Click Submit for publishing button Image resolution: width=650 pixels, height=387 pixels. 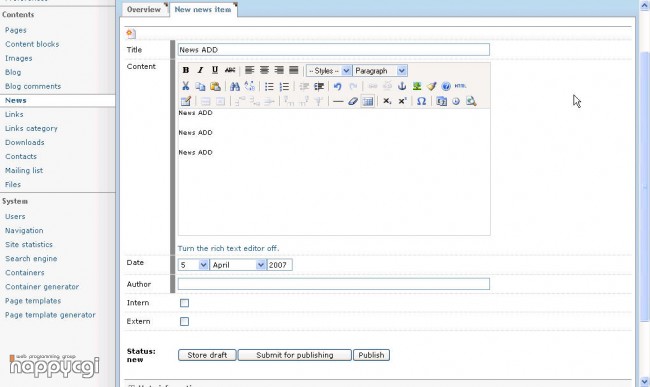pos(294,355)
